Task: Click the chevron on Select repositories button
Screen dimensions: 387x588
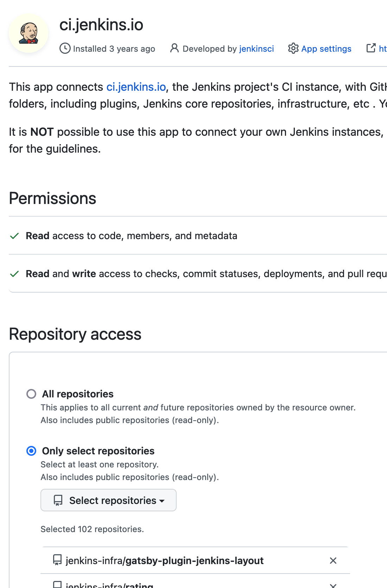Action: 162,501
